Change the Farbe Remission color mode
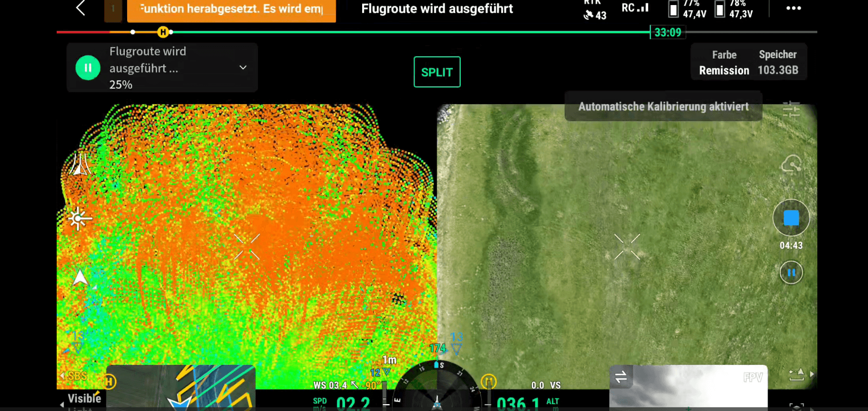Viewport: 868px width, 411px height. pos(724,62)
